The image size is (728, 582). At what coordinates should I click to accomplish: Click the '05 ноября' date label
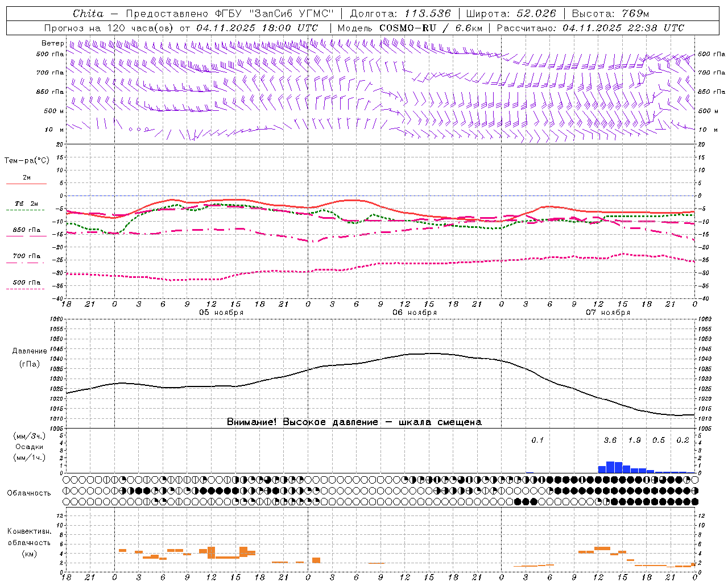coord(221,313)
